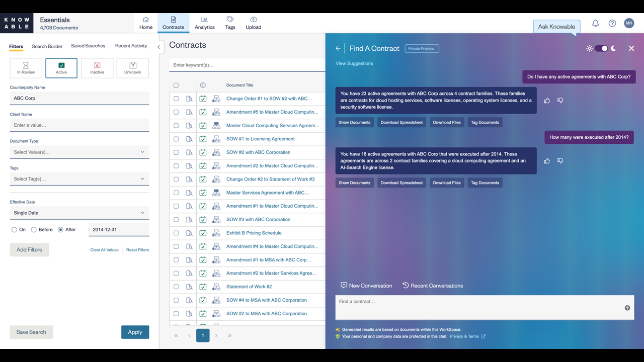
Task: Select the On date radio button
Action: point(14,230)
